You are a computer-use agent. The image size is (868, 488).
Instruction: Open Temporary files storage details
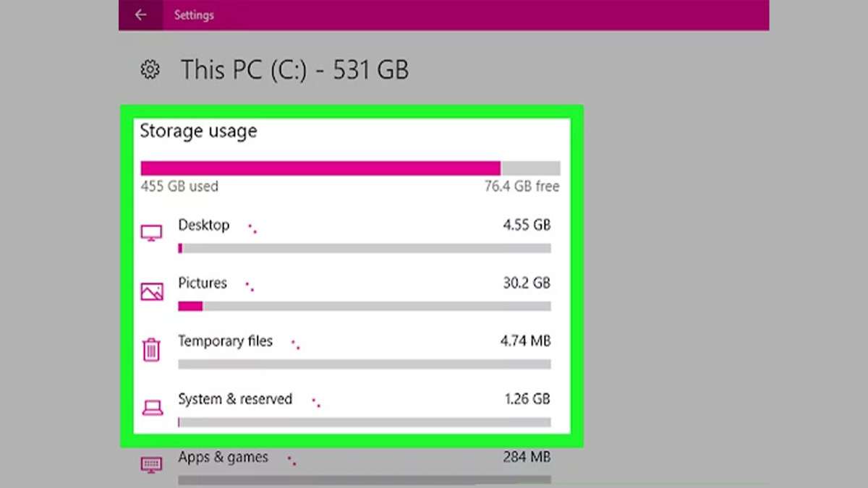pyautogui.click(x=226, y=341)
